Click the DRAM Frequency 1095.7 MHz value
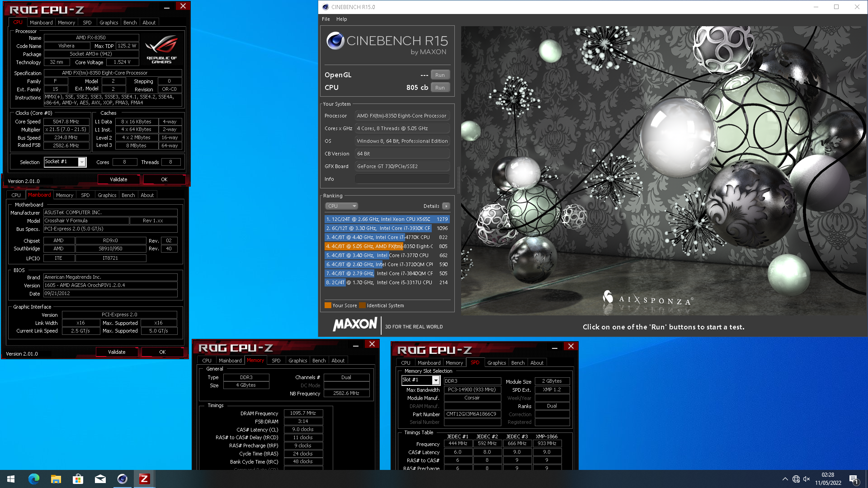The image size is (868, 488). pos(303,413)
